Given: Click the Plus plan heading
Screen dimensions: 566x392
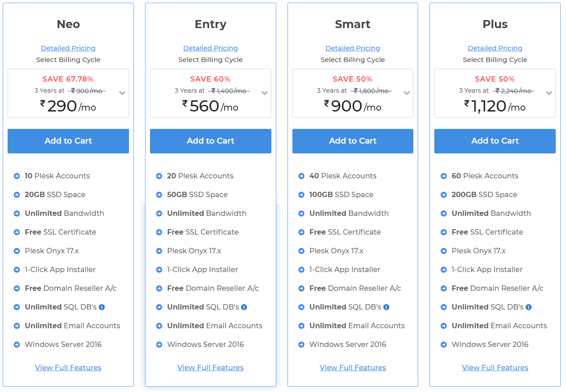Looking at the screenshot, I should click(495, 24).
